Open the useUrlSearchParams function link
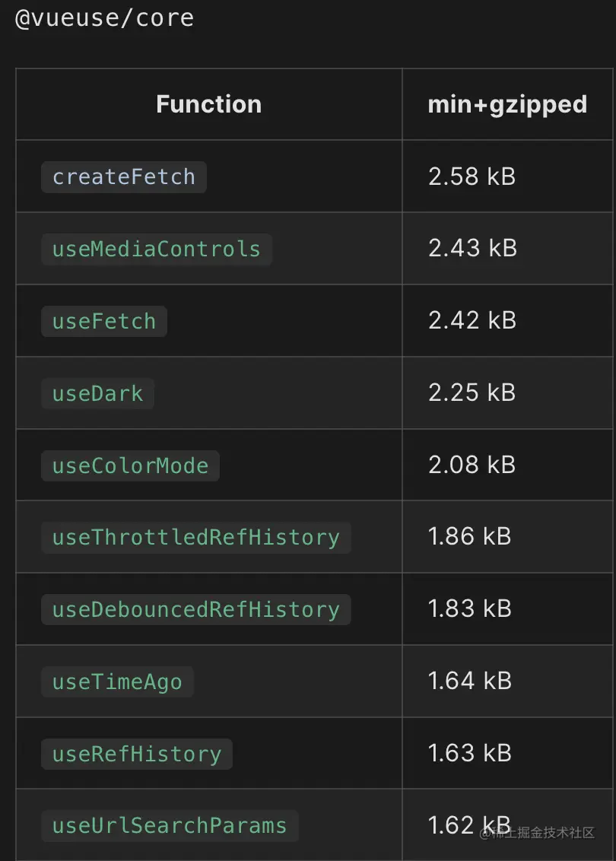616x861 pixels. point(170,826)
